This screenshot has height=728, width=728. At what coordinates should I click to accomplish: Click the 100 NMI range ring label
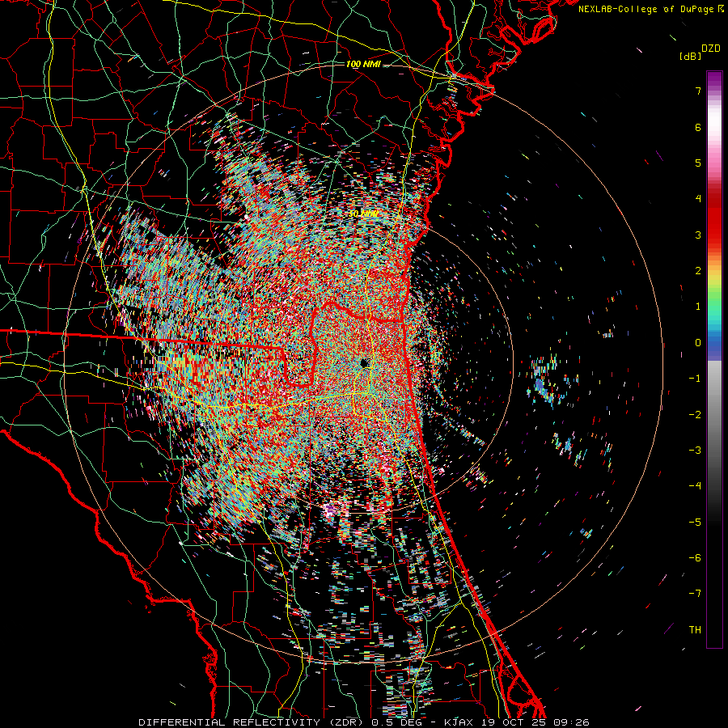363,64
